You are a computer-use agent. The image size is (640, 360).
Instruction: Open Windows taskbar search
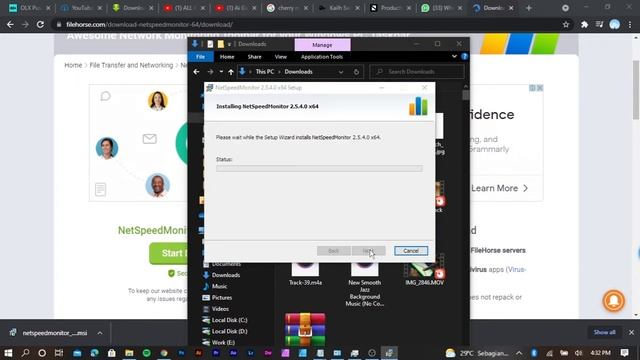point(25,353)
